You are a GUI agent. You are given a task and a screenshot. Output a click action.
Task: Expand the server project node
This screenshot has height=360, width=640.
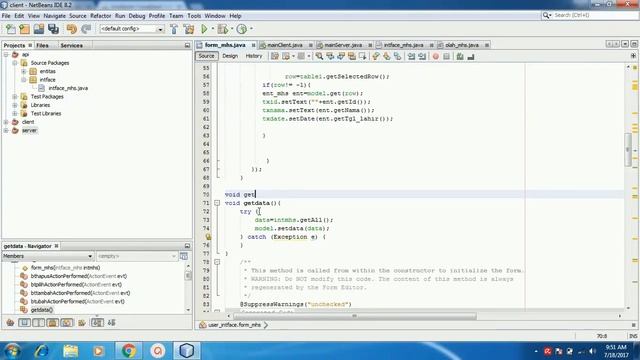click(6, 131)
